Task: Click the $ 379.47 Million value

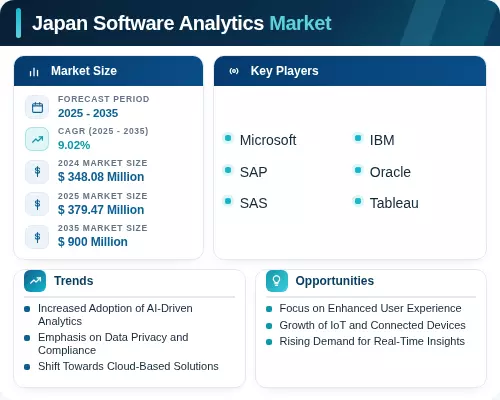Action: pyautogui.click(x=101, y=210)
